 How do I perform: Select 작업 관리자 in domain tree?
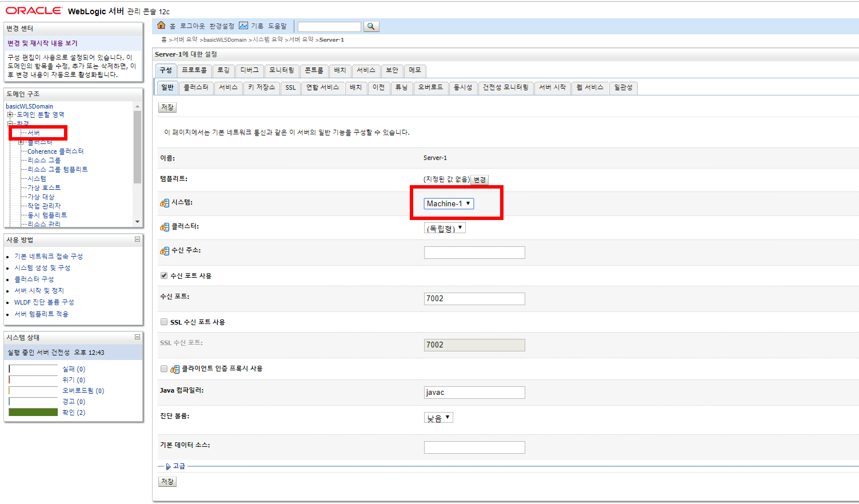44,206
